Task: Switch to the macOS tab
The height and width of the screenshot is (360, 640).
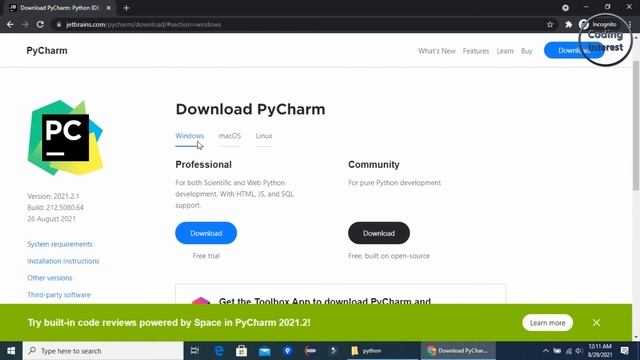Action: pos(230,136)
